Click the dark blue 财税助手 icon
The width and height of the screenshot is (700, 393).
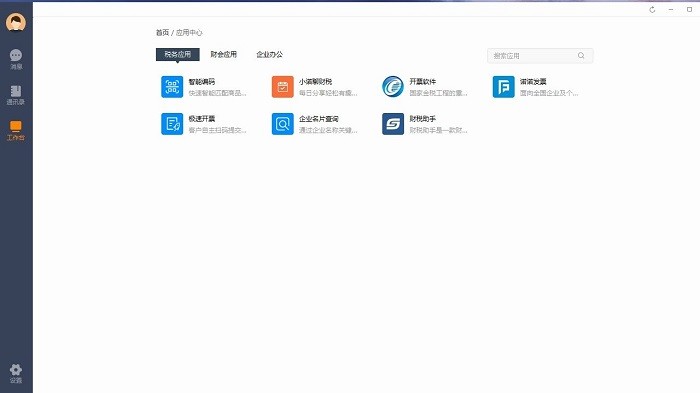click(x=393, y=124)
